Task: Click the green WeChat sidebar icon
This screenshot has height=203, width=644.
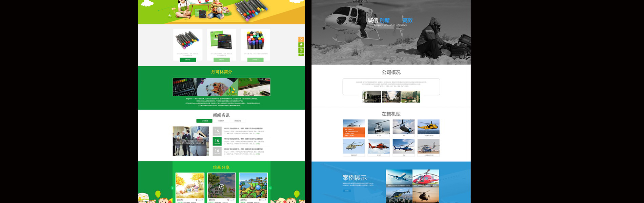Action: click(x=301, y=50)
